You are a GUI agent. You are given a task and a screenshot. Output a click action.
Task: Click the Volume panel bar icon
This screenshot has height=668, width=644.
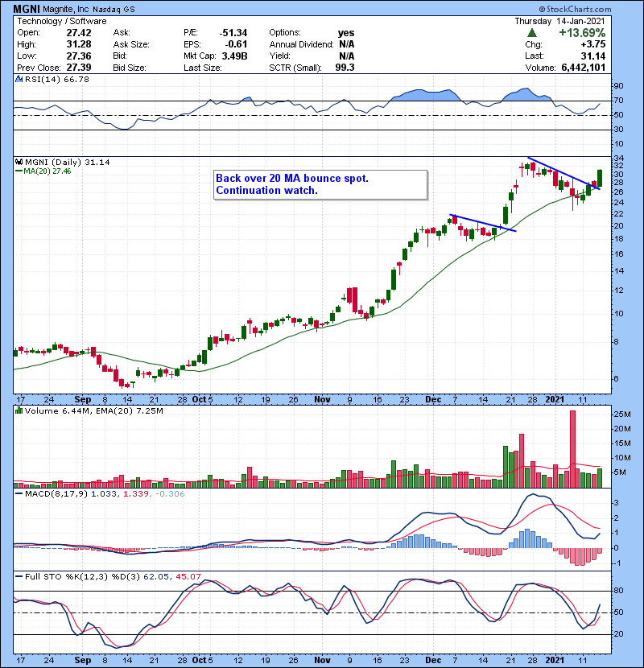coord(19,410)
